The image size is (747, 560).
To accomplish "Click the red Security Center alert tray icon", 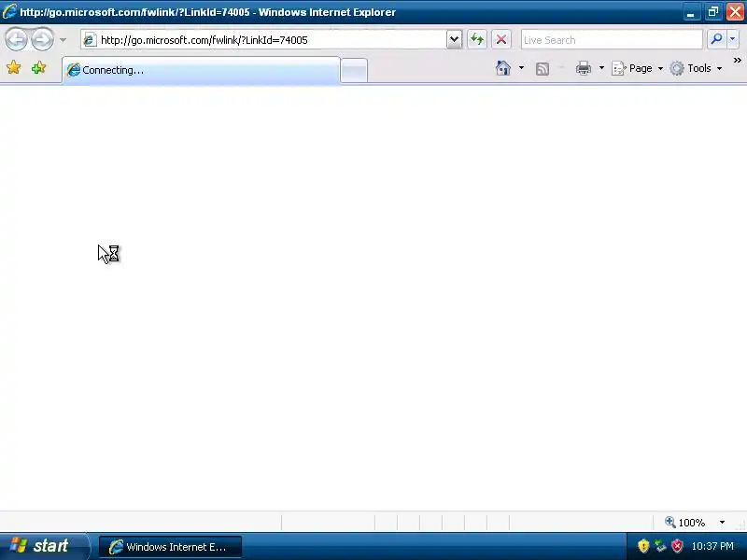I will click(677, 546).
